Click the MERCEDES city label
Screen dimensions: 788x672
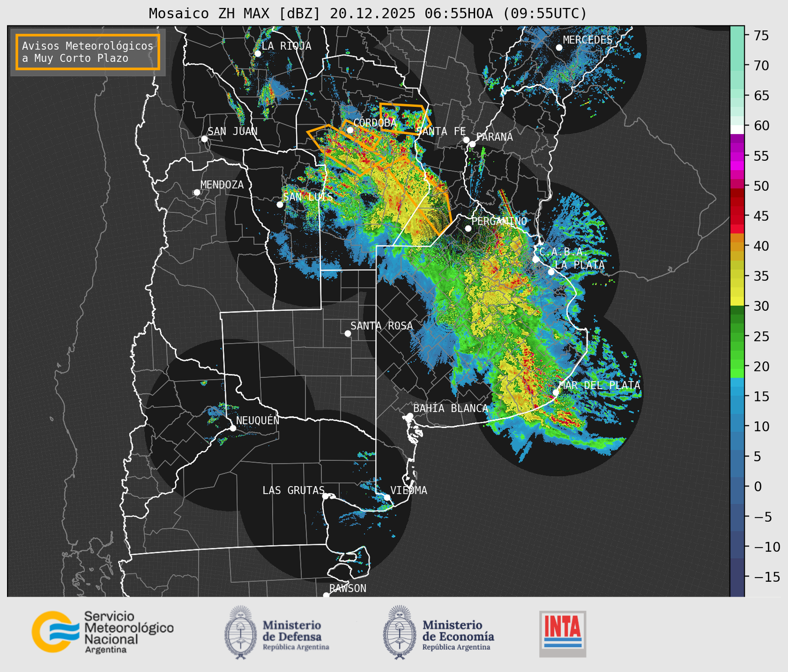(588, 40)
